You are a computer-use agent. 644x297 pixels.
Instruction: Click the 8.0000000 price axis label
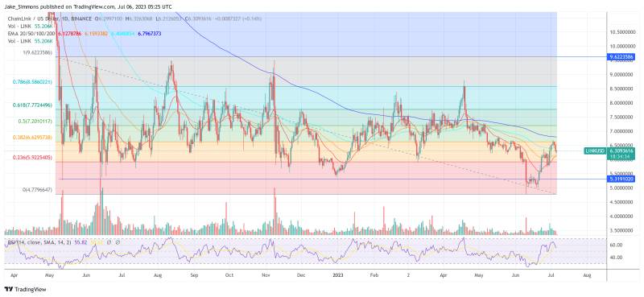[x=621, y=103]
